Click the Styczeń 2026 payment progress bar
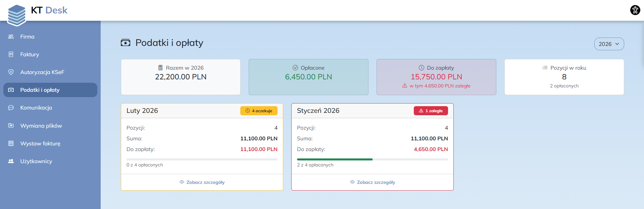The height and width of the screenshot is (209, 644). click(x=372, y=159)
